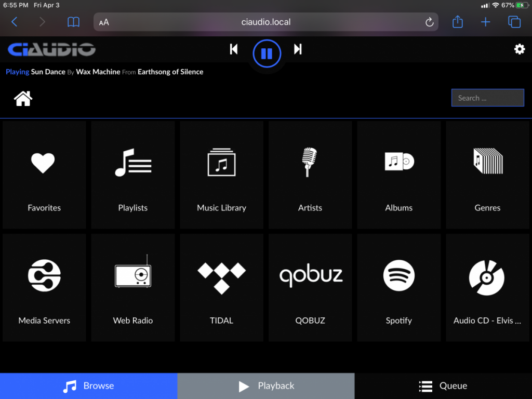Open the AA reader text options

pos(104,22)
